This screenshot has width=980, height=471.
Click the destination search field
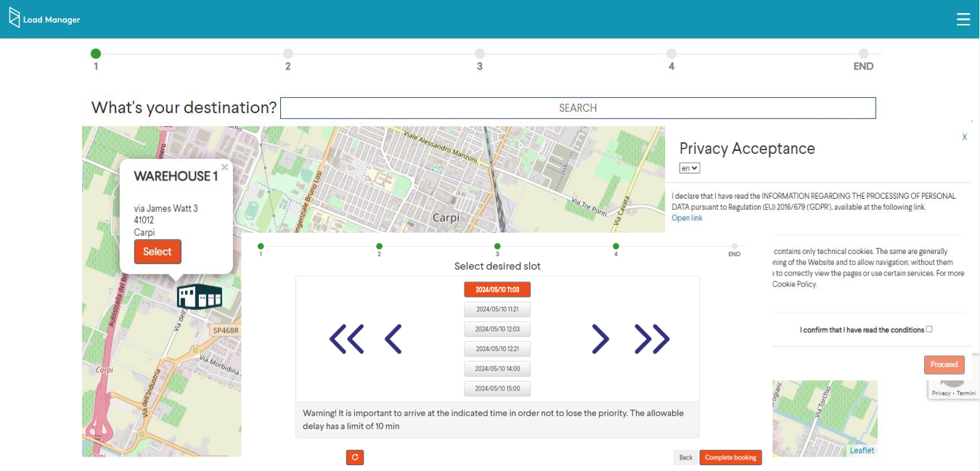coord(578,108)
